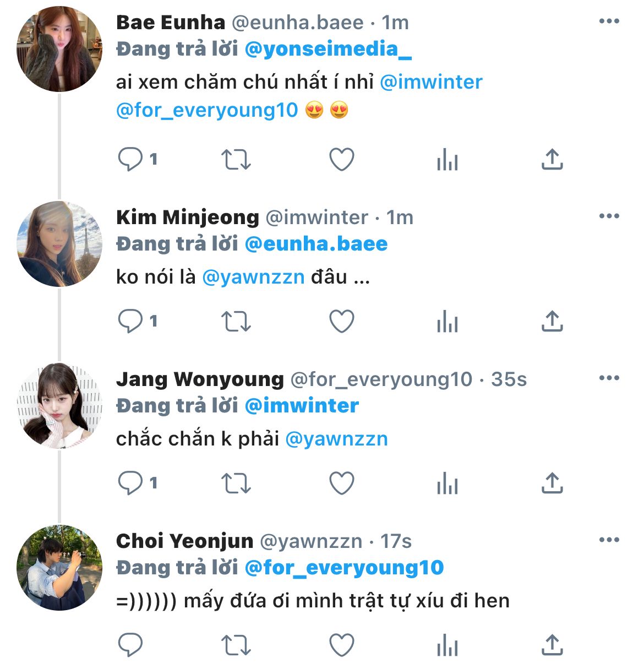Reply to Choi Yeonjun's tweet
644x663 pixels.
coord(130,644)
